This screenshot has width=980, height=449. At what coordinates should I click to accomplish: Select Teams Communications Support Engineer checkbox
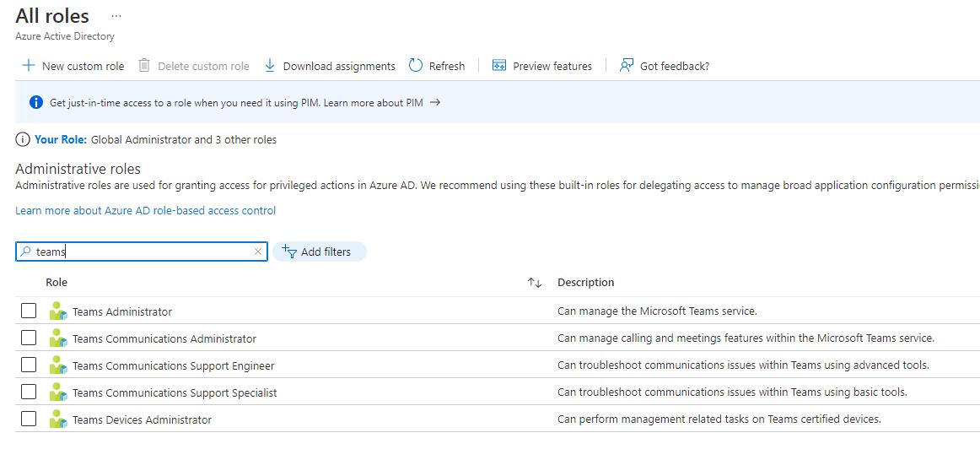pos(29,365)
